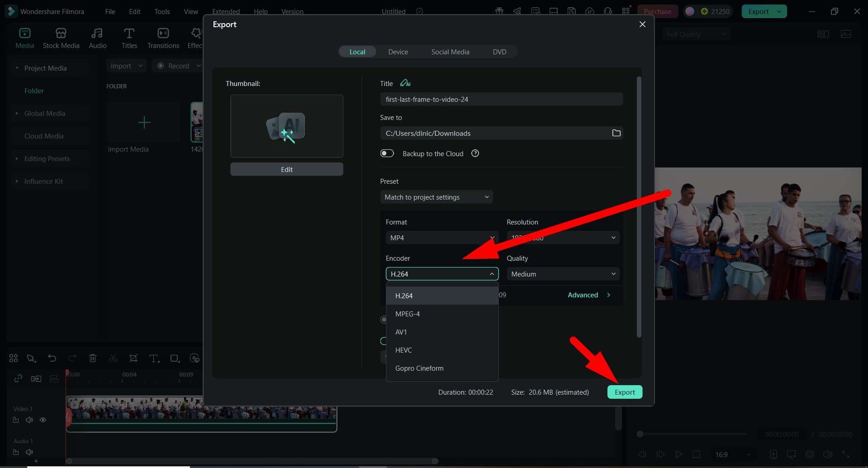868x468 pixels.
Task: Close the Export dialog
Action: coord(642,24)
